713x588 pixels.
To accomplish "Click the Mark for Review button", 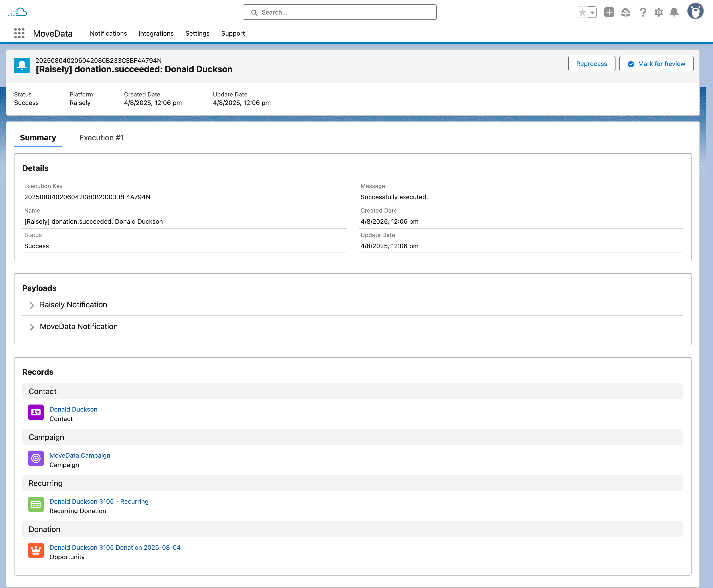I will click(x=656, y=64).
